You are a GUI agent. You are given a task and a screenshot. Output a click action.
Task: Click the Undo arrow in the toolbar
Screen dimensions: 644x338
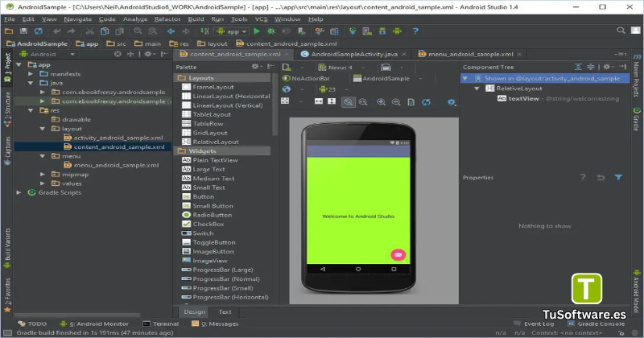coord(56,31)
